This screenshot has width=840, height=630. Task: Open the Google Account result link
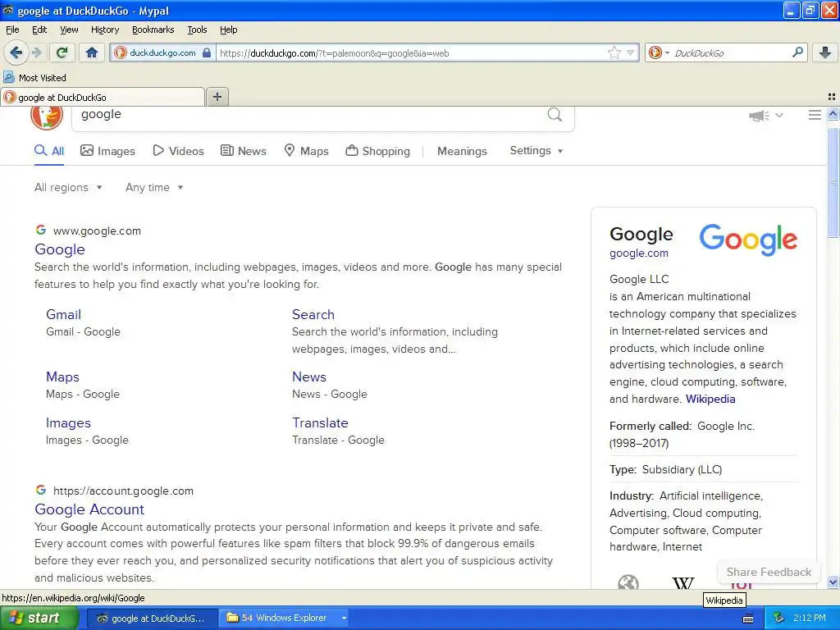89,509
